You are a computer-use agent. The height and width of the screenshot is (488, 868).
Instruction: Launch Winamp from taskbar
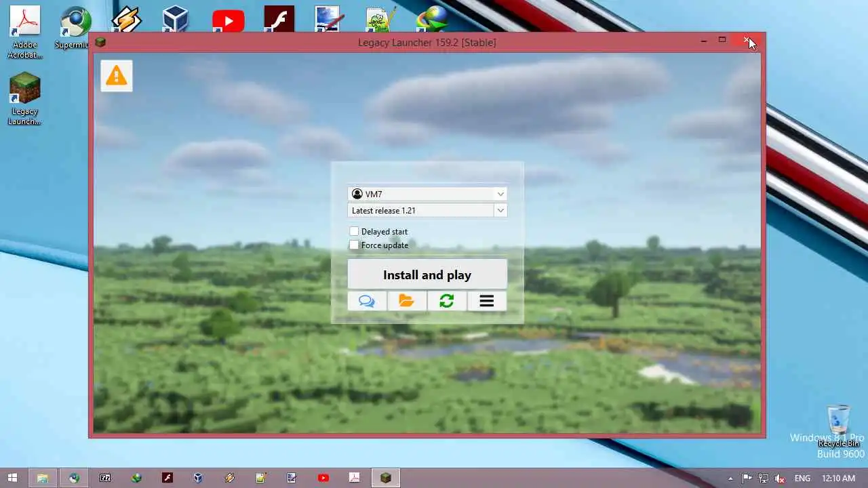229,478
